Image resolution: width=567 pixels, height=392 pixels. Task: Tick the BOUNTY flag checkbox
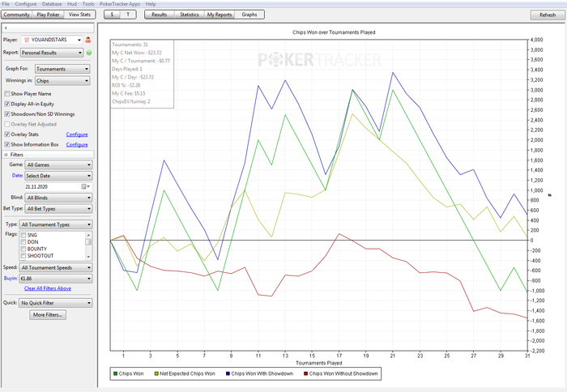pos(23,247)
